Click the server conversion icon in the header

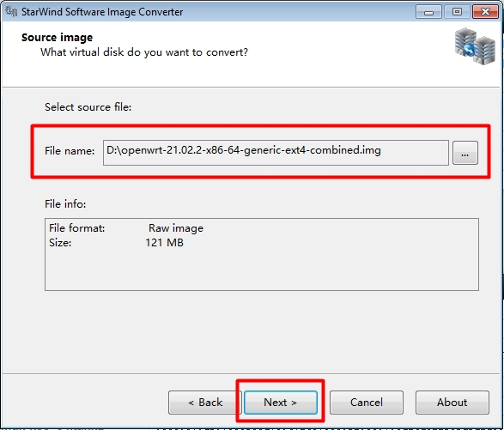[475, 46]
